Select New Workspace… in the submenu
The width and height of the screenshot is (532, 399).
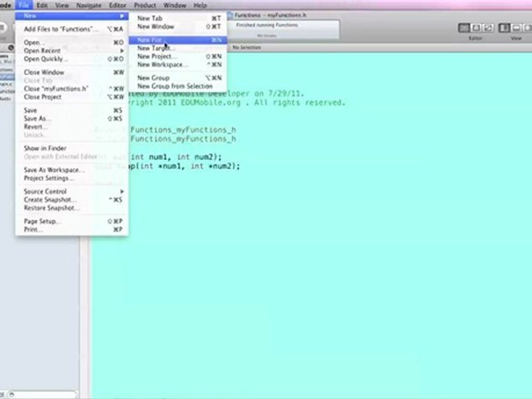point(178,64)
